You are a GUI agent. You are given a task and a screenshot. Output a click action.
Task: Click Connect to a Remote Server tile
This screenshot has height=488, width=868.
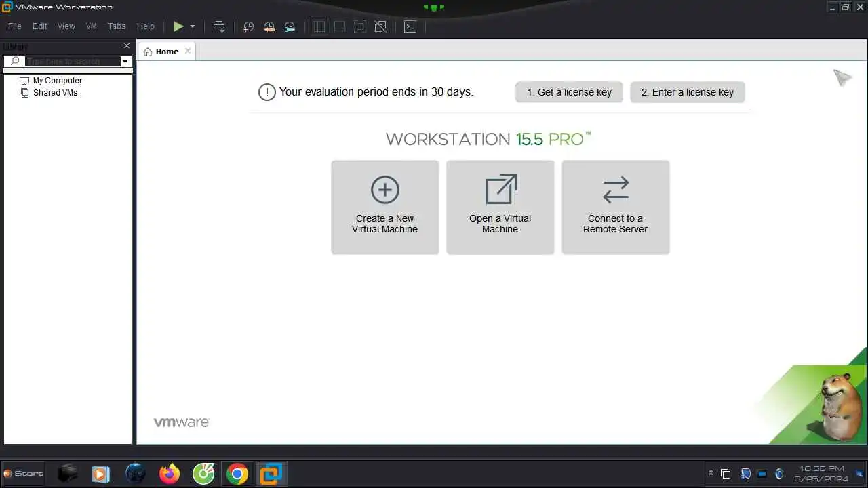point(616,207)
